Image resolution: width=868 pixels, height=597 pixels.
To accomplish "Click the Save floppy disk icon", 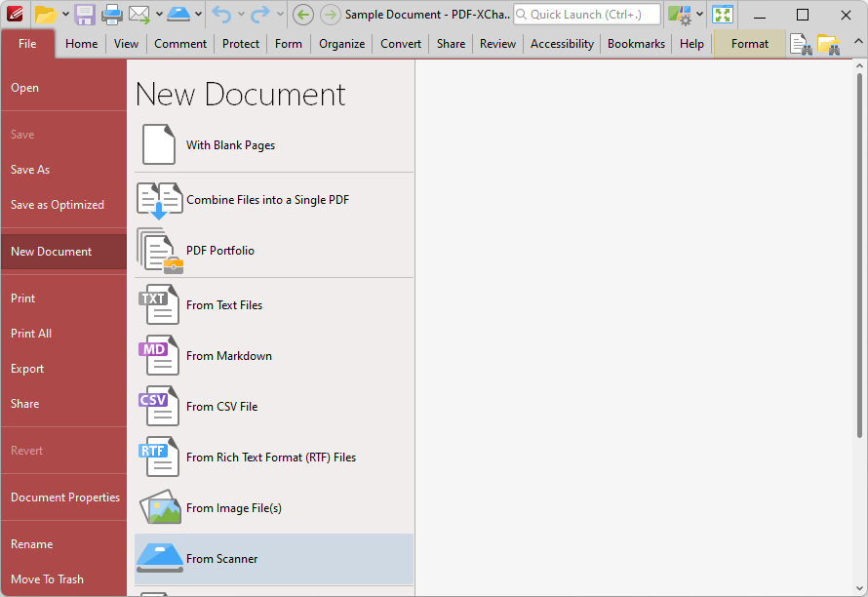I will coord(85,15).
